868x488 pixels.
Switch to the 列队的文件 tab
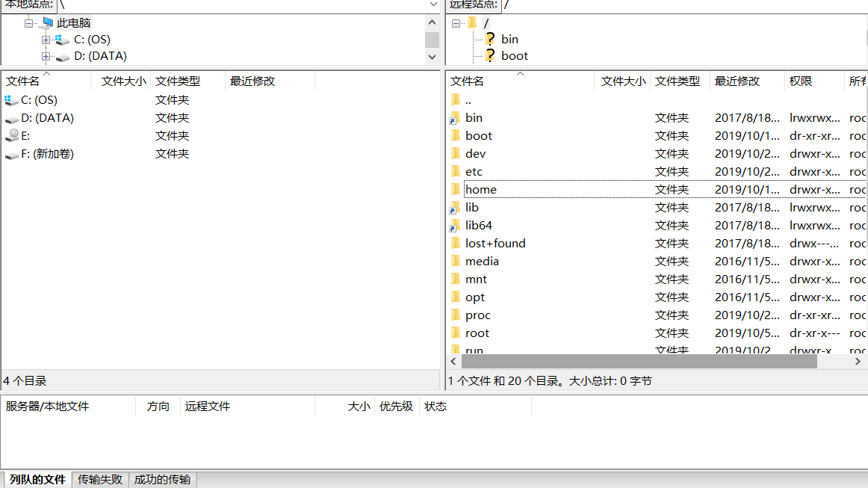point(37,480)
